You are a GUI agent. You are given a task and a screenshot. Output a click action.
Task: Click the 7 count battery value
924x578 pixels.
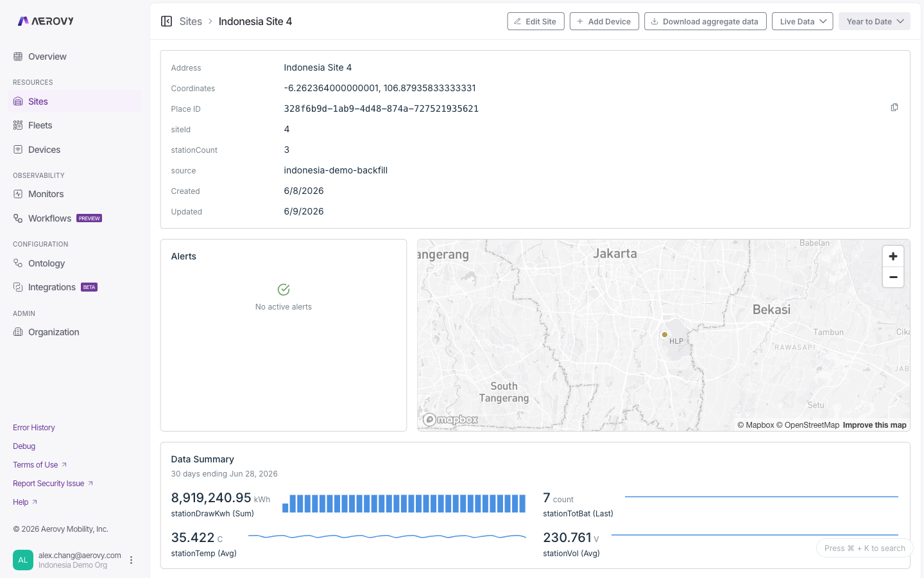(558, 498)
